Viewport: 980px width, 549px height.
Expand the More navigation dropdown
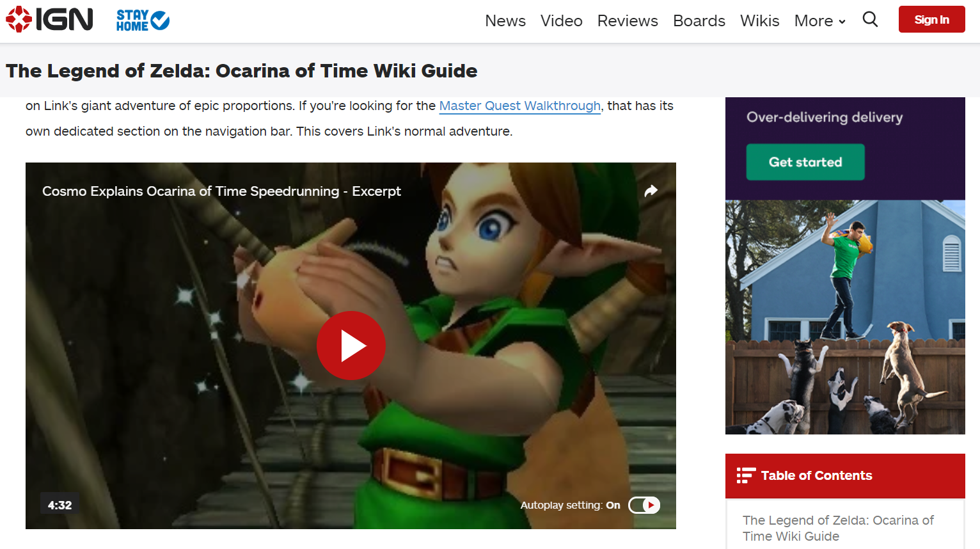coord(819,21)
